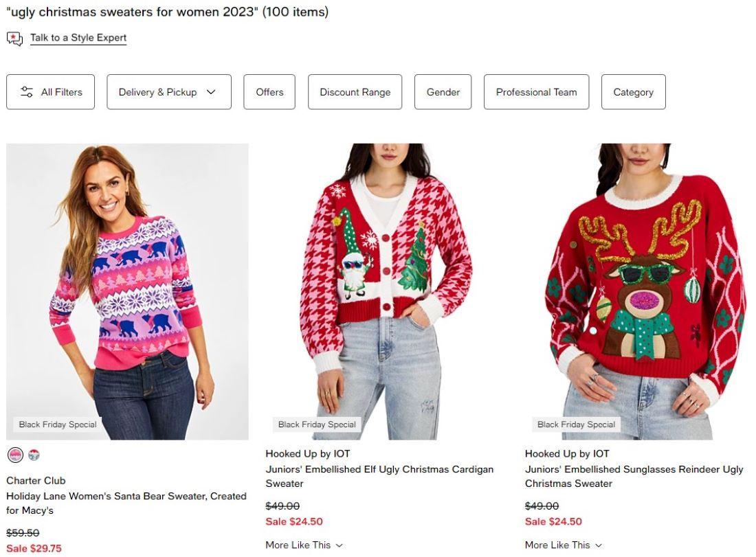Click the Holiday Lane Santa Bear Sweater title

click(x=126, y=503)
